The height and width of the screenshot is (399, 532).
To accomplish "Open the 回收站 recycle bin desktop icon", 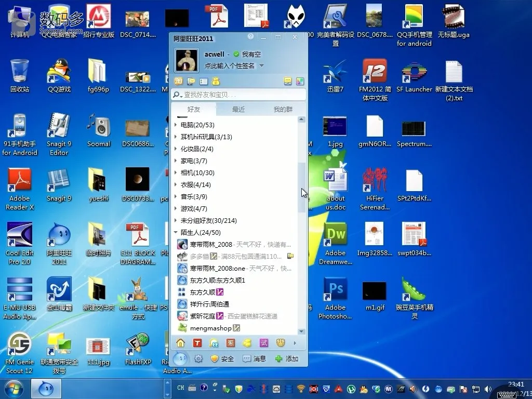I will tap(19, 76).
